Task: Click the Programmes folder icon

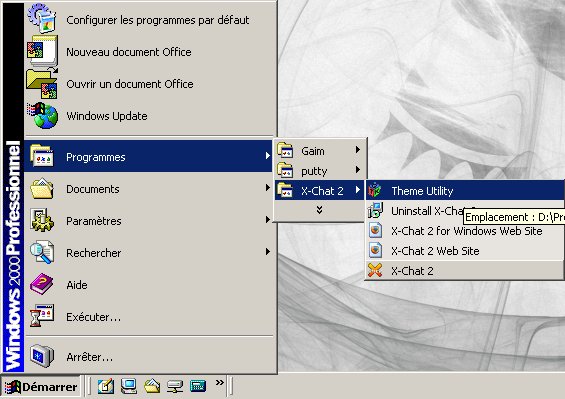Action: (42, 156)
